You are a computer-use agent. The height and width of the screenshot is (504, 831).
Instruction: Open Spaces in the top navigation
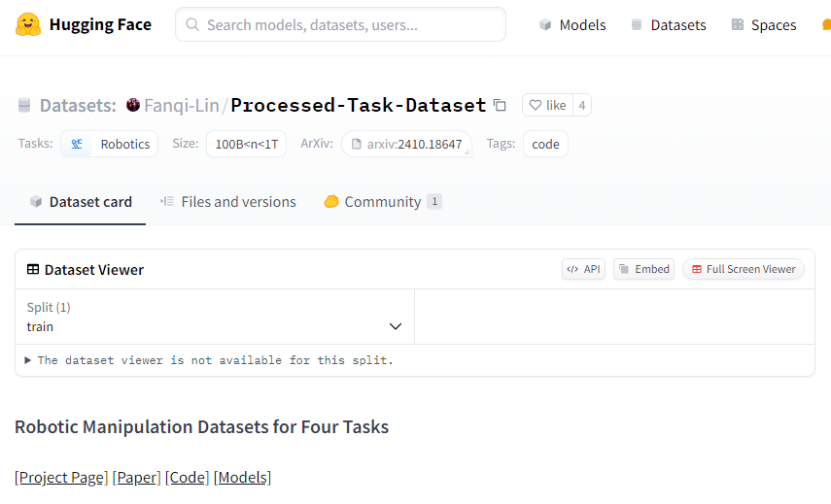(x=764, y=25)
